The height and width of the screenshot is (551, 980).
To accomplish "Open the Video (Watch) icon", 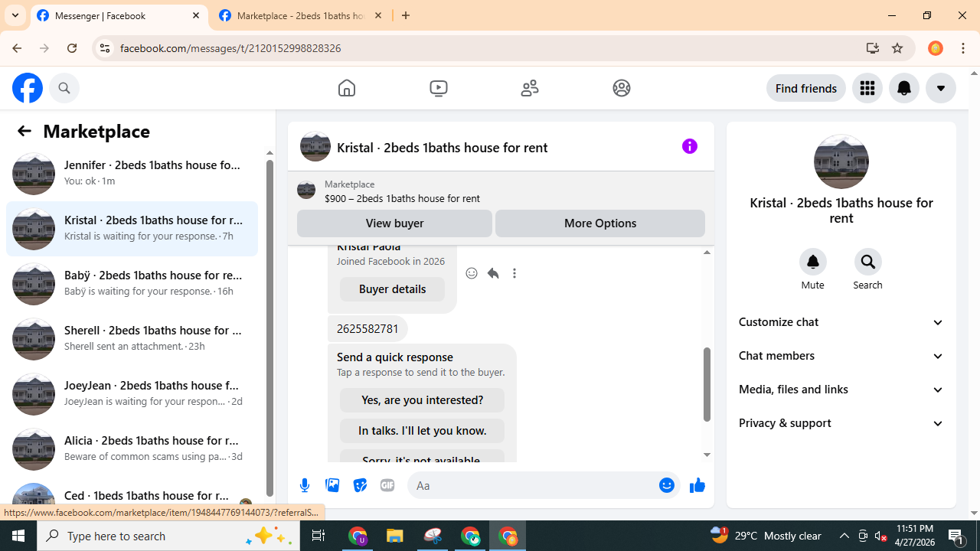I will [x=439, y=88].
